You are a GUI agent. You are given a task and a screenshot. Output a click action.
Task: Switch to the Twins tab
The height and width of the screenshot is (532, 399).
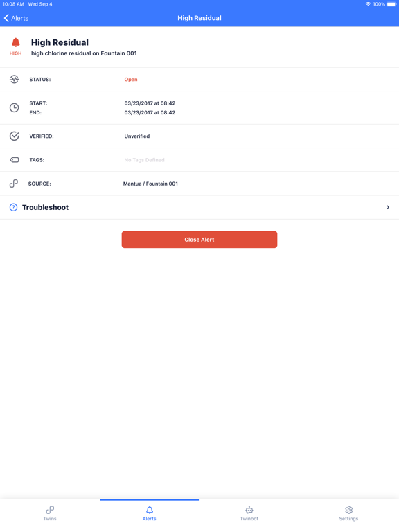click(x=50, y=513)
